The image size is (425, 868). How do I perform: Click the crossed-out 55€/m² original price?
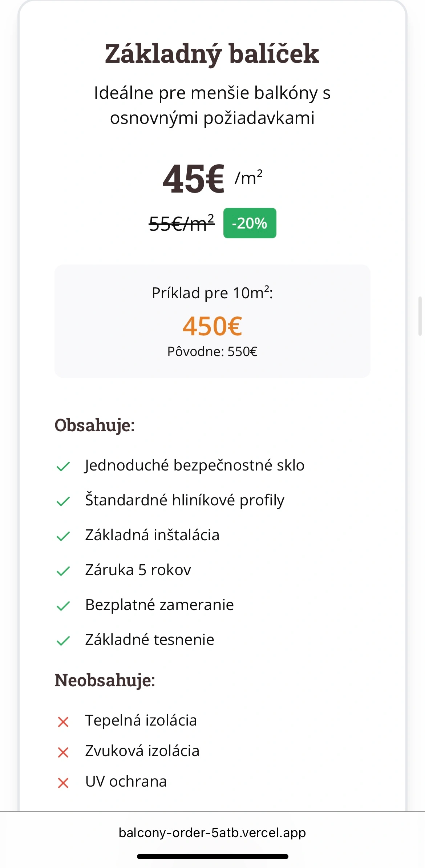coord(182,223)
